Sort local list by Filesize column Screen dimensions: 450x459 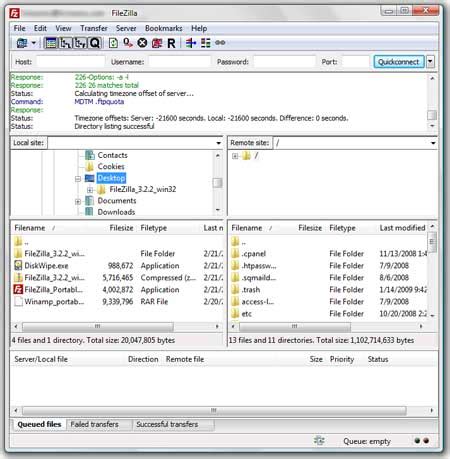121,228
